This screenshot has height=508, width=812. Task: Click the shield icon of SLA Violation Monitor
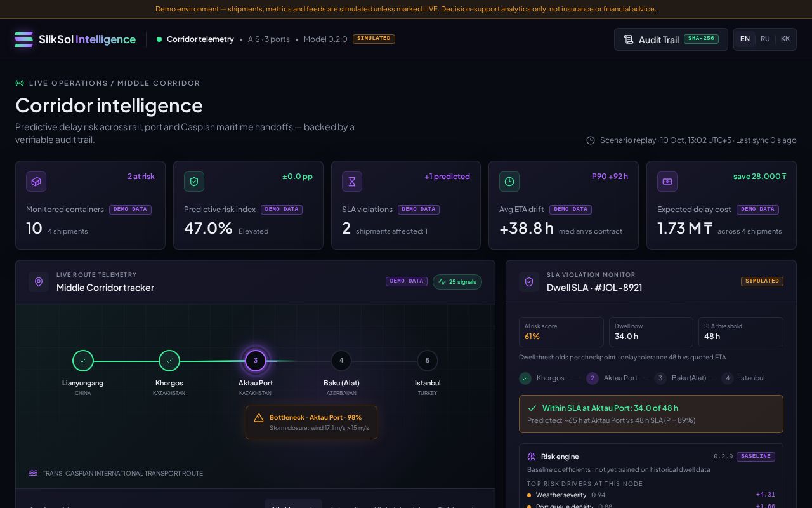click(x=529, y=282)
